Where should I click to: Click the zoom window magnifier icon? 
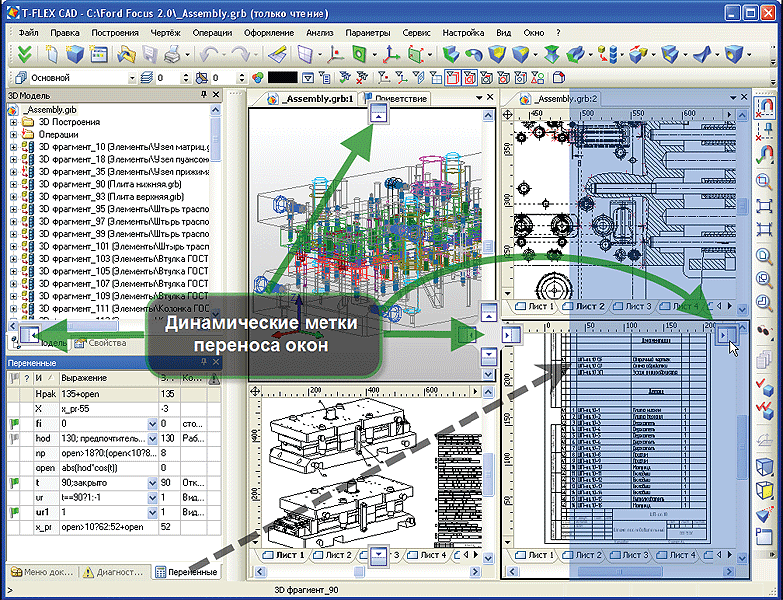(x=764, y=180)
